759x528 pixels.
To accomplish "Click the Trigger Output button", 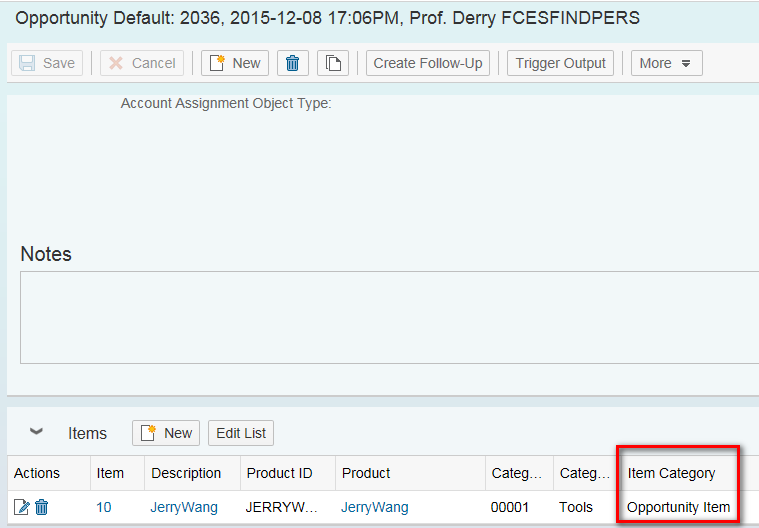I will (x=561, y=63).
